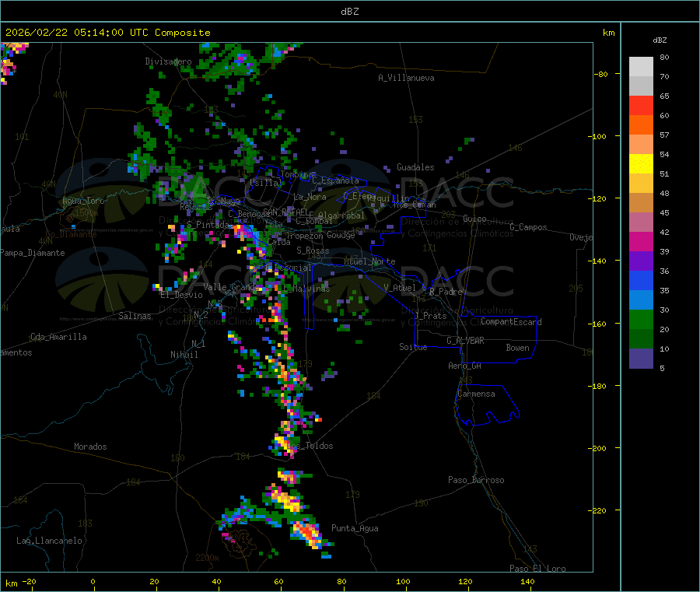Viewport: 700px width, 592px height.
Task: Click the 0 km horizontal axis tick label
Action: [x=93, y=581]
